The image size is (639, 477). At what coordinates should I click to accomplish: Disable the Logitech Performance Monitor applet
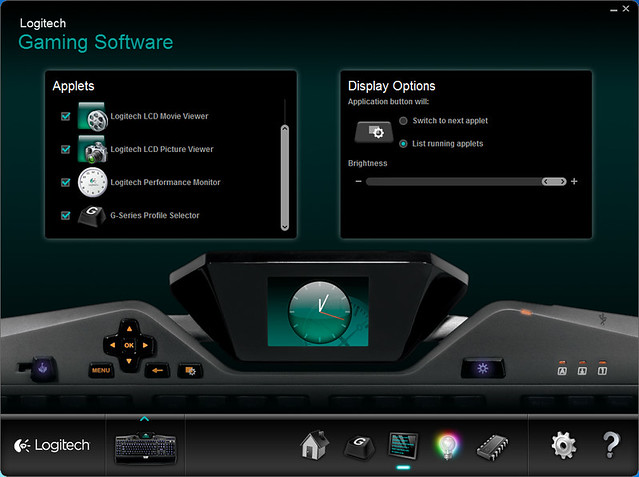point(66,183)
